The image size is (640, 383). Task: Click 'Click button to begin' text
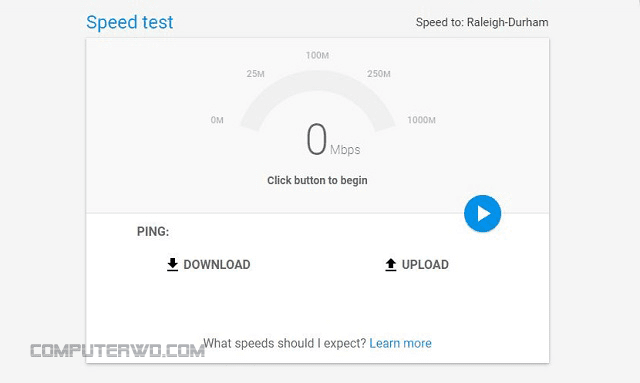(x=317, y=180)
